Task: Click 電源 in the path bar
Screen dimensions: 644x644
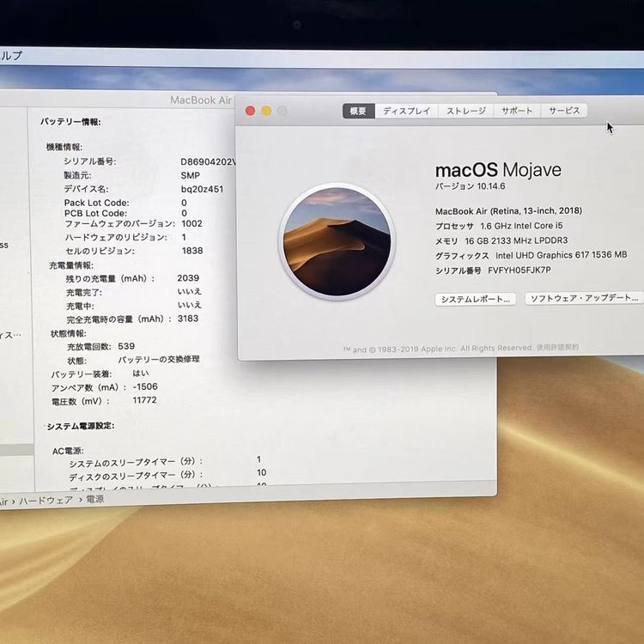Action: click(94, 500)
